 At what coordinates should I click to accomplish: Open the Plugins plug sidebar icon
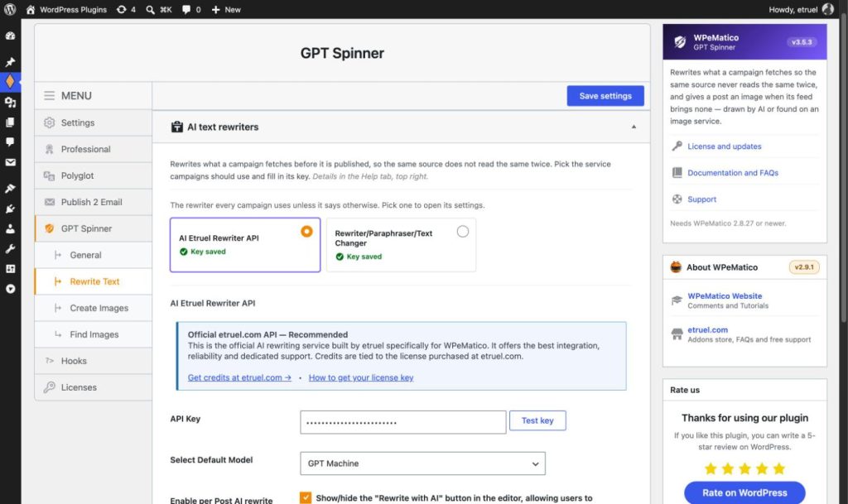click(x=10, y=209)
